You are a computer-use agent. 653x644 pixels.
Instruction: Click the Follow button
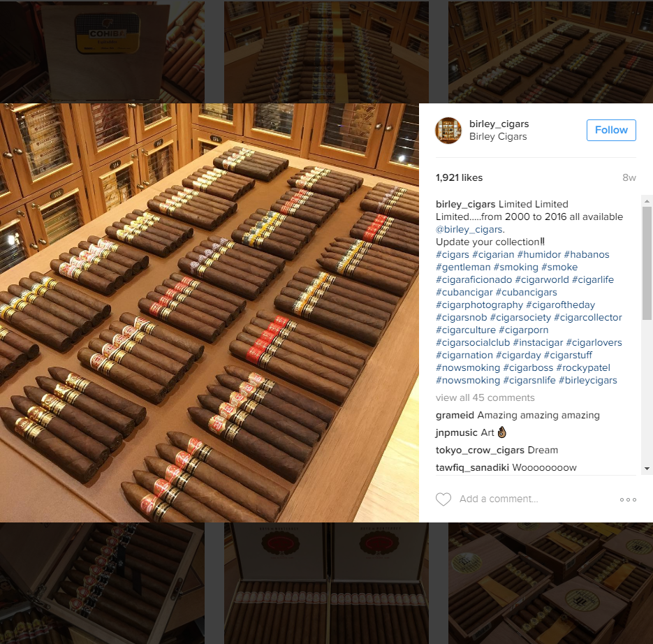click(x=611, y=130)
